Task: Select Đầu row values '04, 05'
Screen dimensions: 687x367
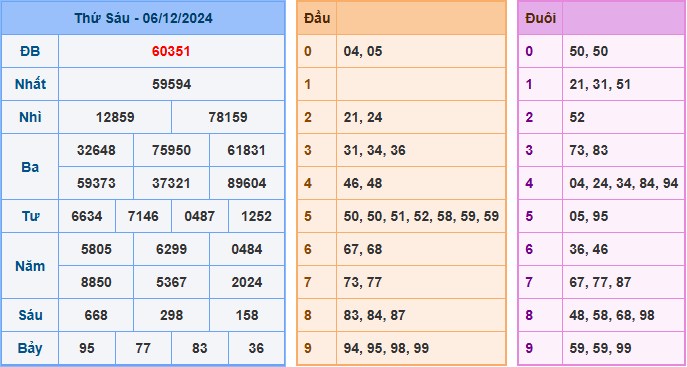Action: click(x=363, y=52)
